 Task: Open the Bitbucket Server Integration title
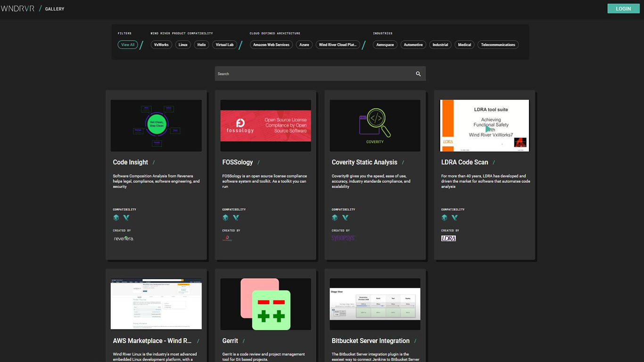click(371, 341)
